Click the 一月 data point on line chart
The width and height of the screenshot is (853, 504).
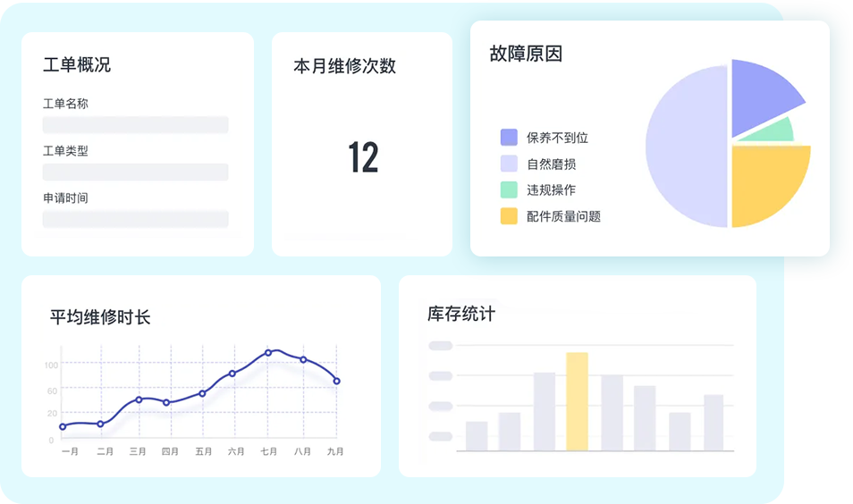click(x=63, y=427)
